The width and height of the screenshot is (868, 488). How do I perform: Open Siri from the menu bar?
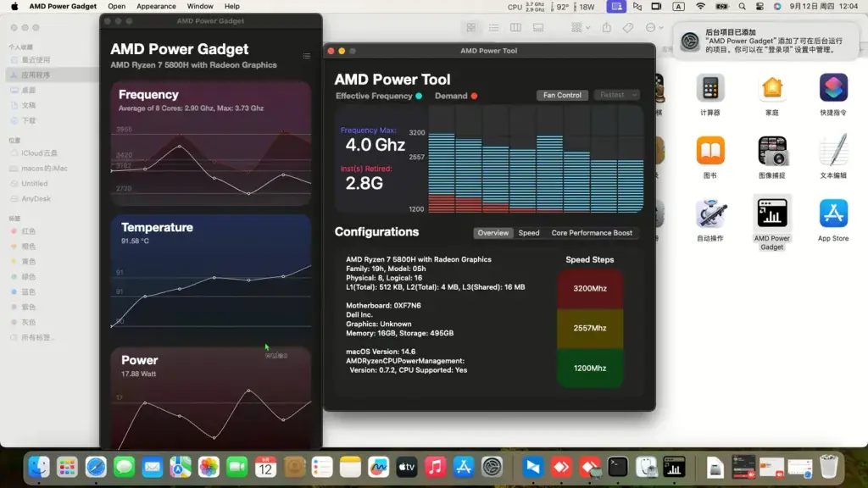(777, 7)
